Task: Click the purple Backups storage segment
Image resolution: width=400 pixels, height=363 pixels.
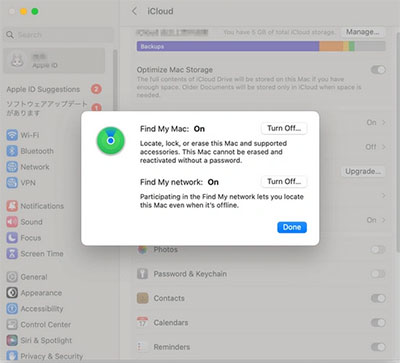Action: (x=228, y=46)
